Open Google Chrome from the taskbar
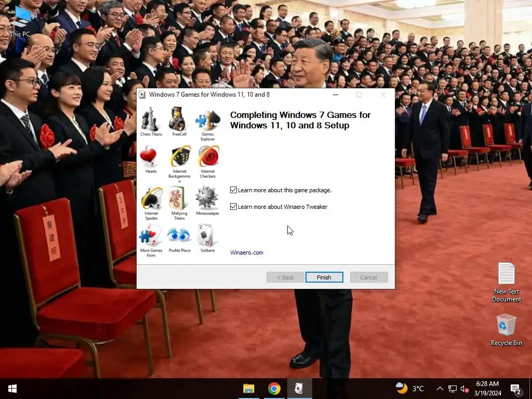 pyautogui.click(x=274, y=389)
